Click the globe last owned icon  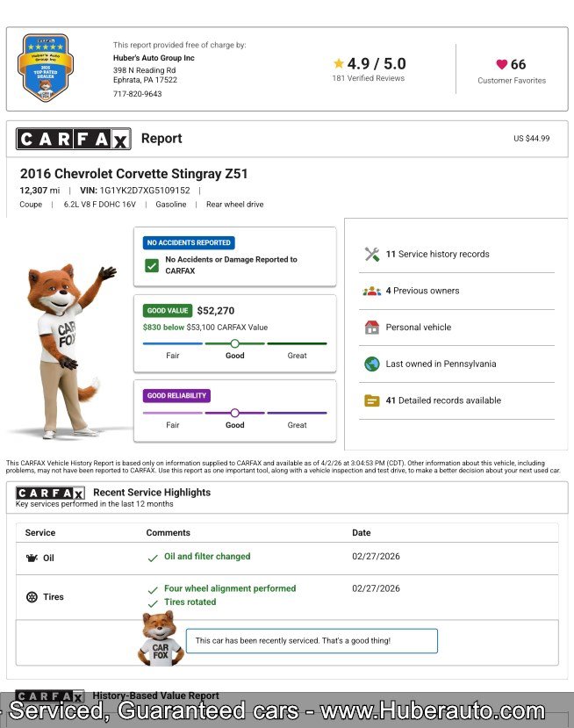371,364
